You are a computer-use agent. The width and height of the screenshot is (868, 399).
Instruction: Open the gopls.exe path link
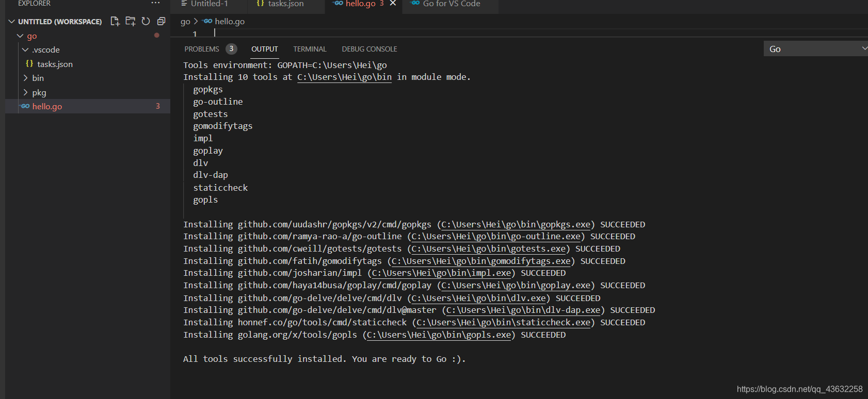point(439,335)
